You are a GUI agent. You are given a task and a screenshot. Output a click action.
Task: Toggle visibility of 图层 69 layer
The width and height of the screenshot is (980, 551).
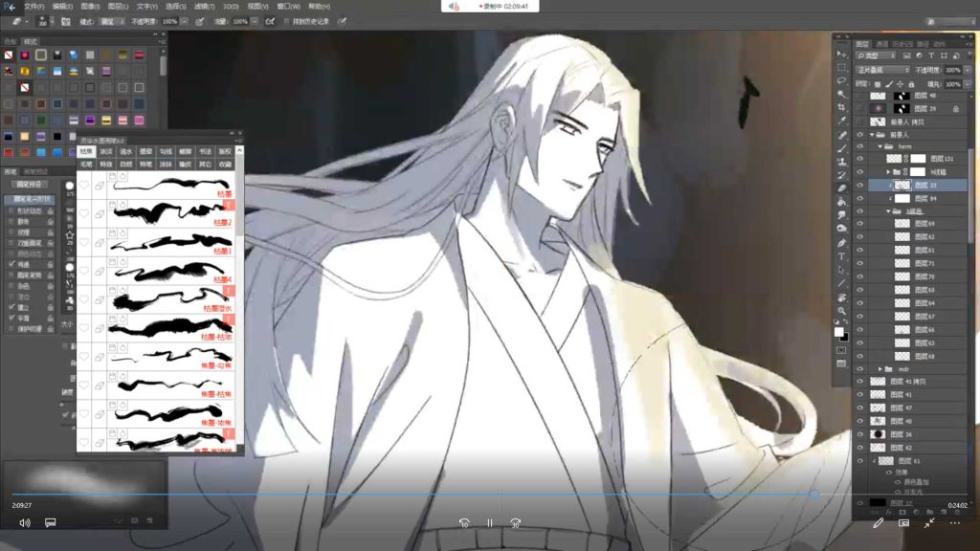click(x=859, y=223)
